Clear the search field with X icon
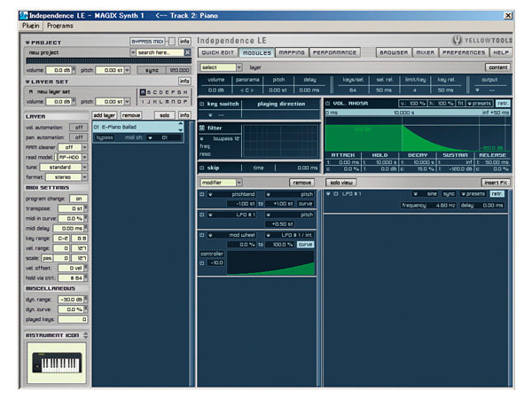 pyautogui.click(x=187, y=52)
